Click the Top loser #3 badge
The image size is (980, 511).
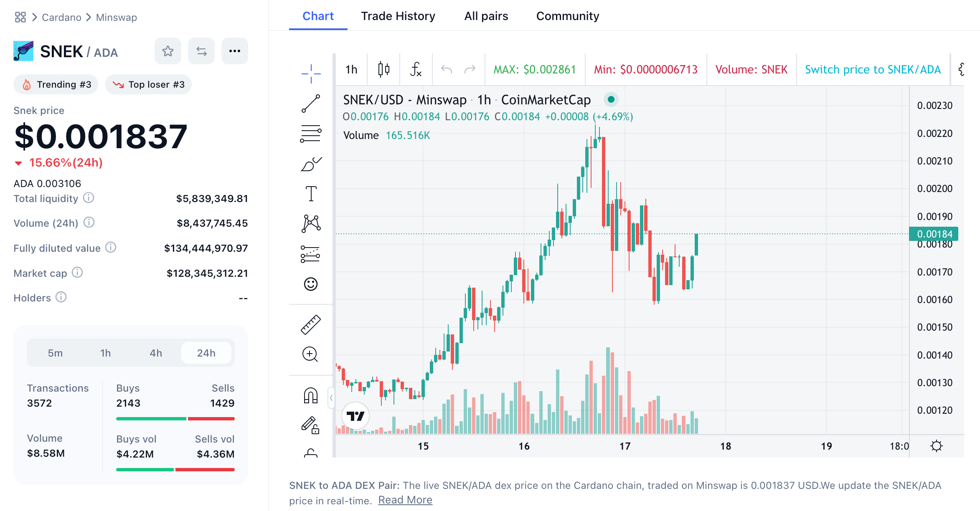pos(148,84)
